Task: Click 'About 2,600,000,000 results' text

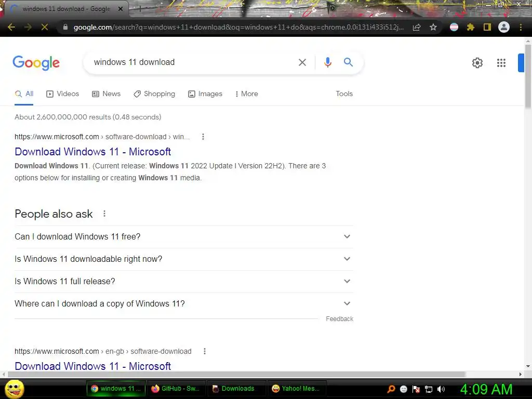Action: 87,117
